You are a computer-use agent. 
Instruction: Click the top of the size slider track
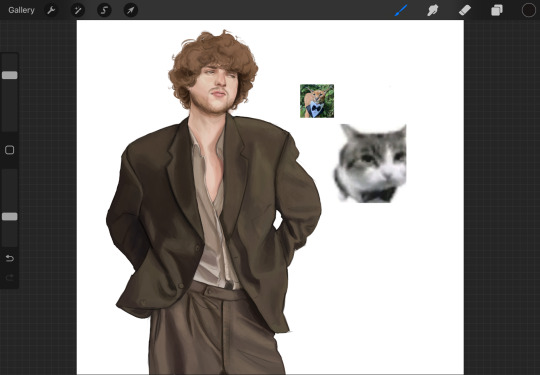(x=10, y=57)
